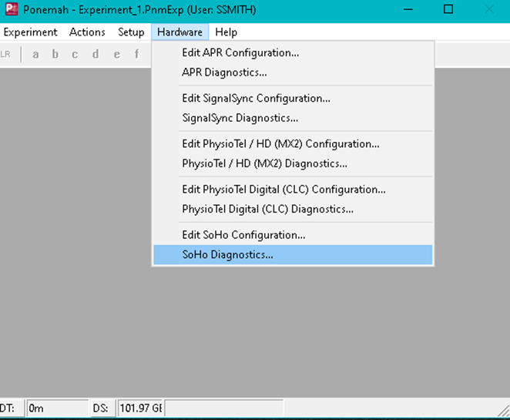Viewport: 510px width, 420px height.
Task: Select Edit APR Configuration menu entry
Action: coord(240,53)
